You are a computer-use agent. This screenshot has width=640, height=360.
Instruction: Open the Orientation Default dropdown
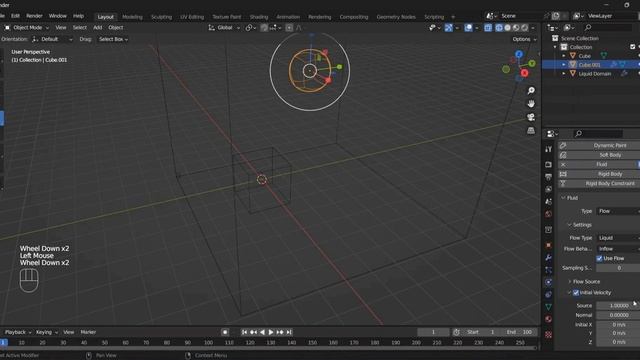click(x=53, y=39)
